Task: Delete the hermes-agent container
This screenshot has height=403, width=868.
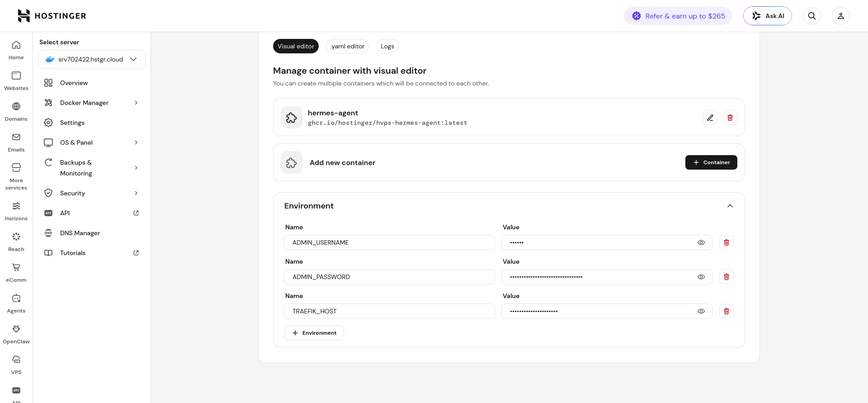Action: (x=730, y=118)
